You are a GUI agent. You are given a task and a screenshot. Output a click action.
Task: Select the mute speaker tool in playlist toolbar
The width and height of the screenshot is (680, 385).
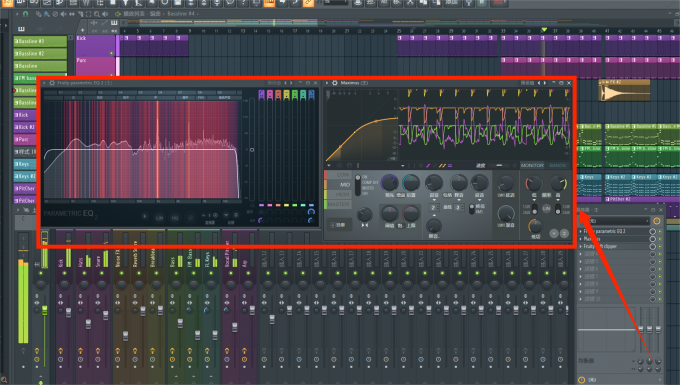(x=63, y=14)
